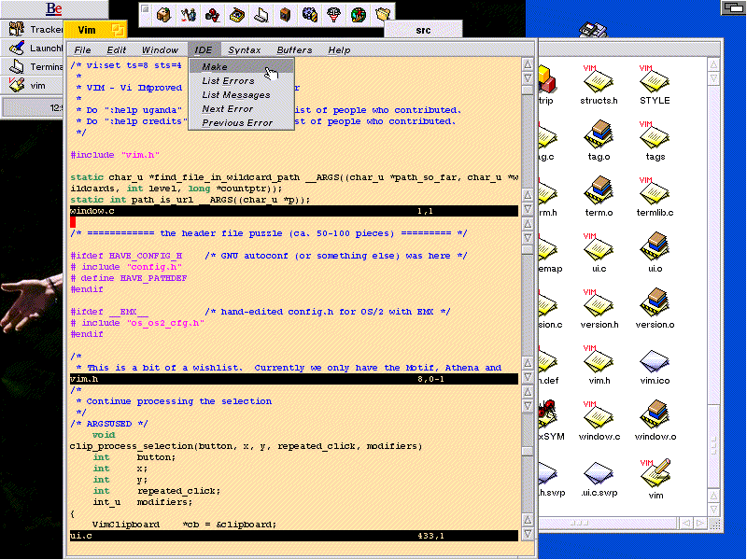Click the Be logo menu
Viewport: 747px width, 560px height.
[x=54, y=9]
